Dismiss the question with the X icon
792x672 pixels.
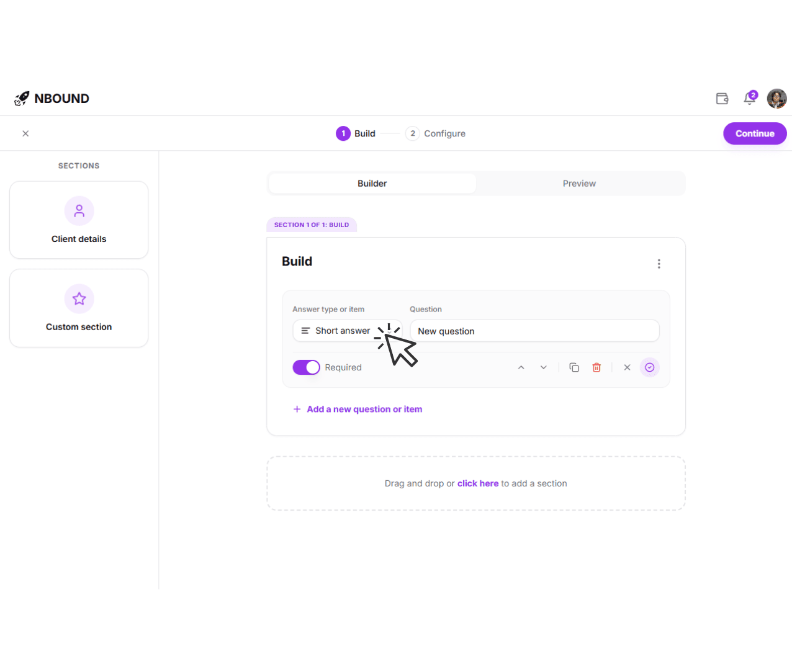tap(627, 367)
